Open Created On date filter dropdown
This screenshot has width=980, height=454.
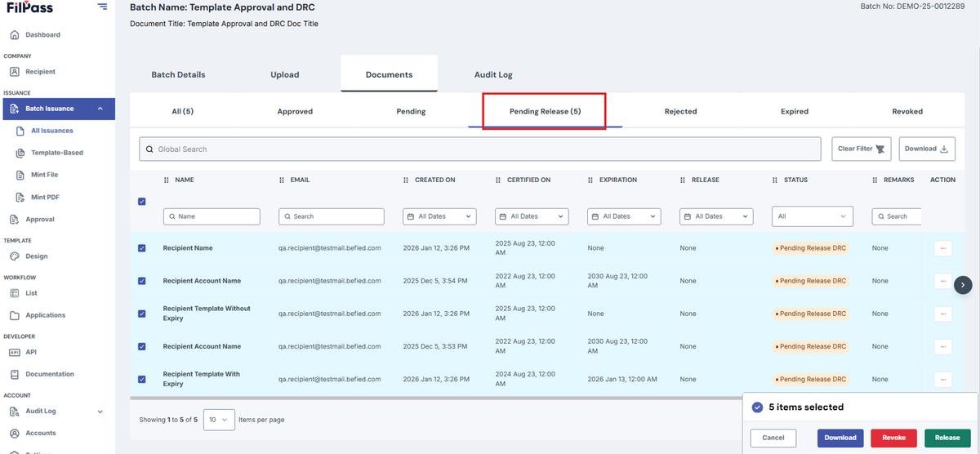pos(439,216)
